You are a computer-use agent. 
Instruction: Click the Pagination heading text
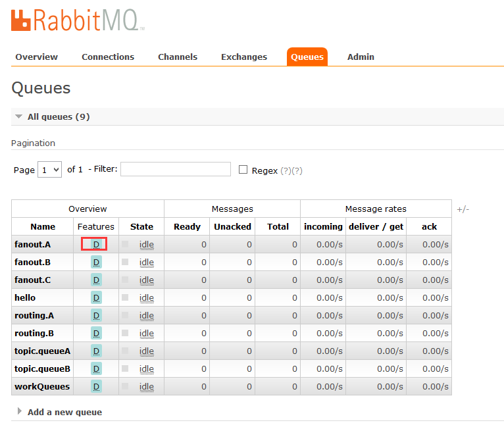pyautogui.click(x=33, y=143)
